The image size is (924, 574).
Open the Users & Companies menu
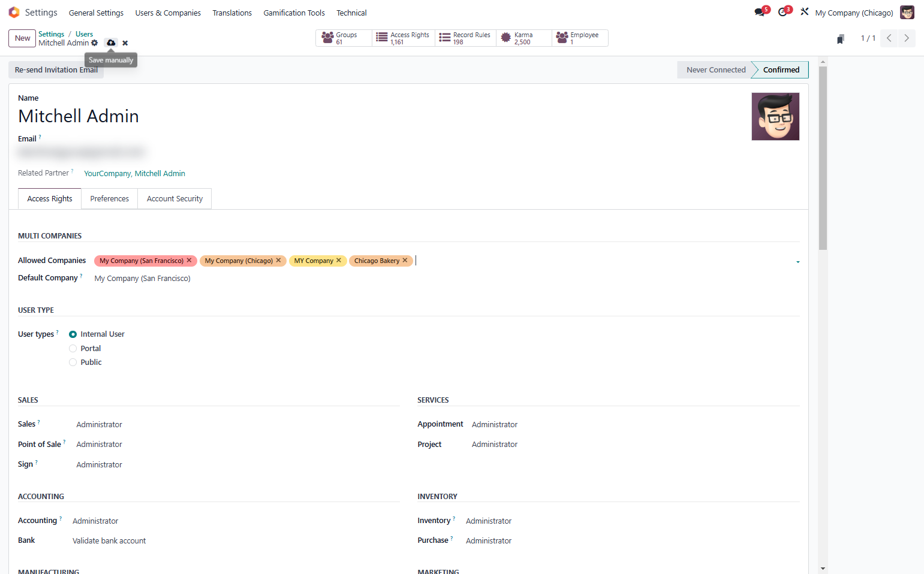coord(168,13)
